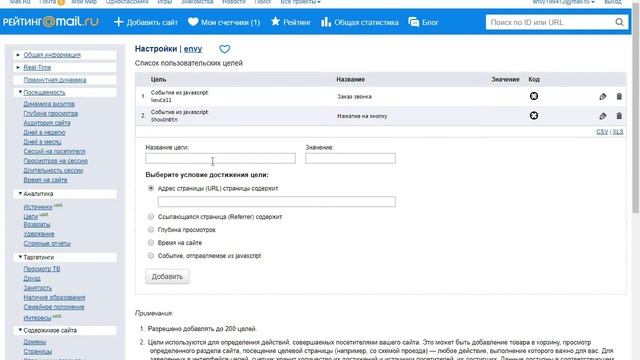Viewport: 640px width, 360px height.
Task: Open Длительность сессии report
Action: 53,171
